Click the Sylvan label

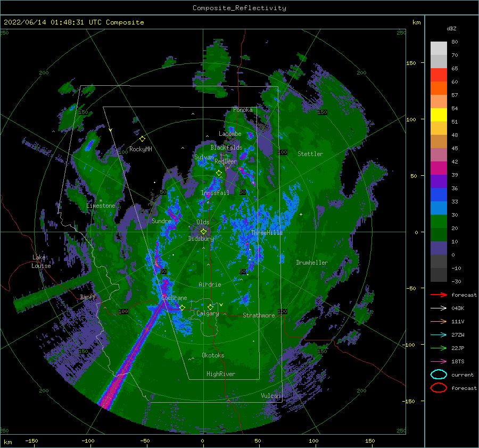(x=204, y=157)
